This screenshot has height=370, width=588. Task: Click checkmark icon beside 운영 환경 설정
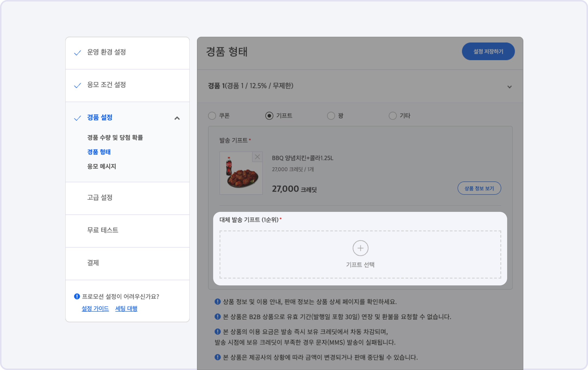tap(77, 52)
